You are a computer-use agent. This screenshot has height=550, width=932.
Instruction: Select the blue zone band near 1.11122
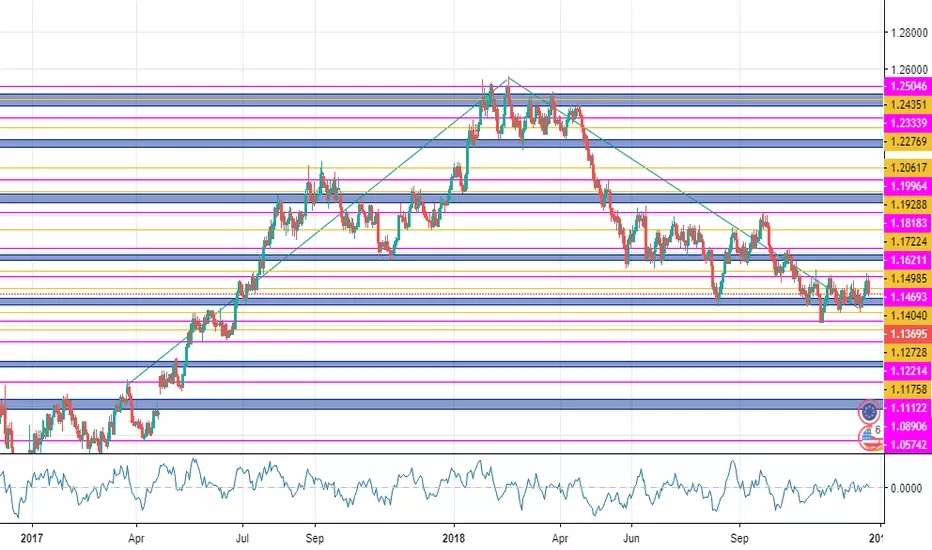(x=441, y=404)
